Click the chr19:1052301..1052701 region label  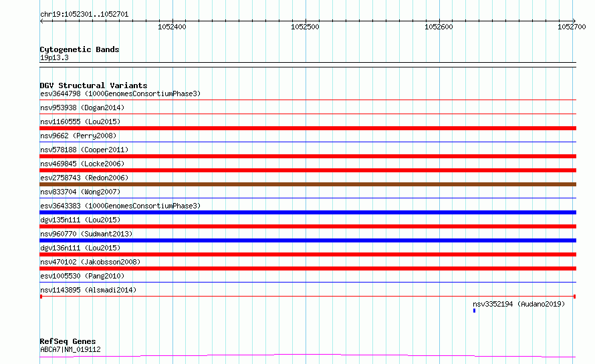(84, 15)
